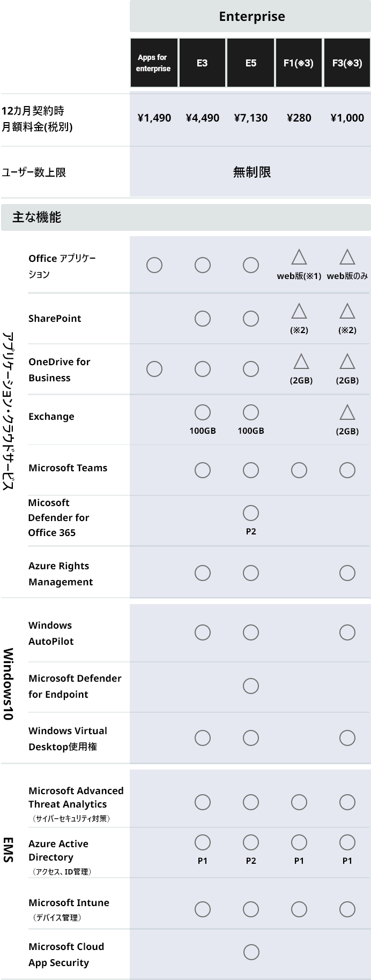
Task: Click the Microsoft Teams F1 circle
Action: (x=299, y=470)
